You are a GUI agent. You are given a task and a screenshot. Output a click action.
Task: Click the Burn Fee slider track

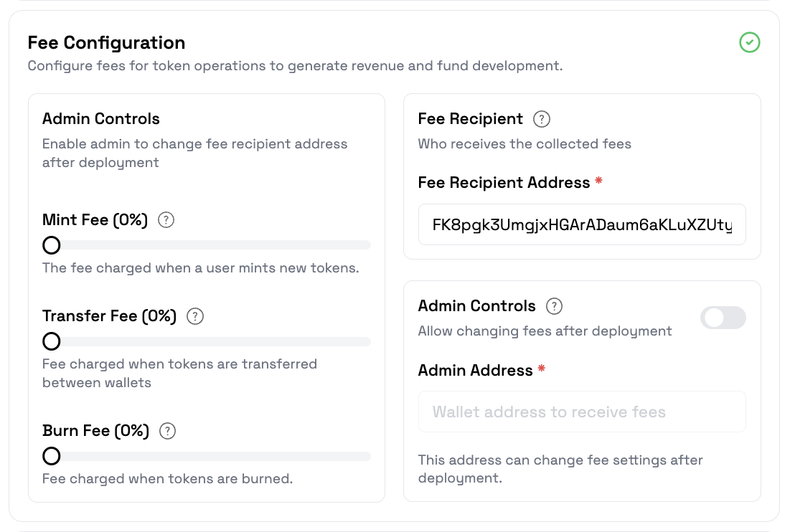pos(207,456)
